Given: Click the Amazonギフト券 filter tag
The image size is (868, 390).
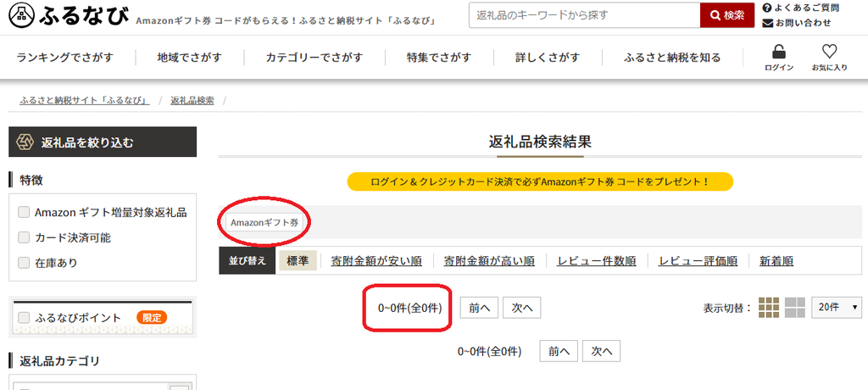Looking at the screenshot, I should (x=264, y=223).
